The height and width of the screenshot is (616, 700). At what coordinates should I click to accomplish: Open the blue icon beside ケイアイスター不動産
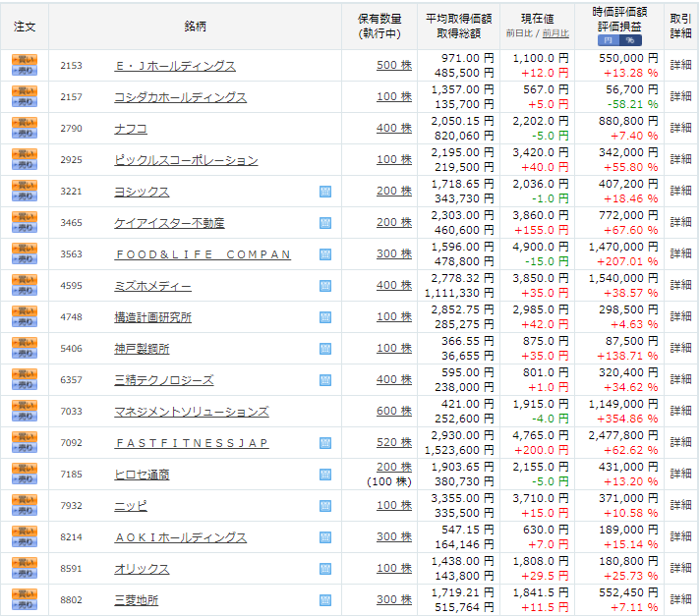coord(325,223)
